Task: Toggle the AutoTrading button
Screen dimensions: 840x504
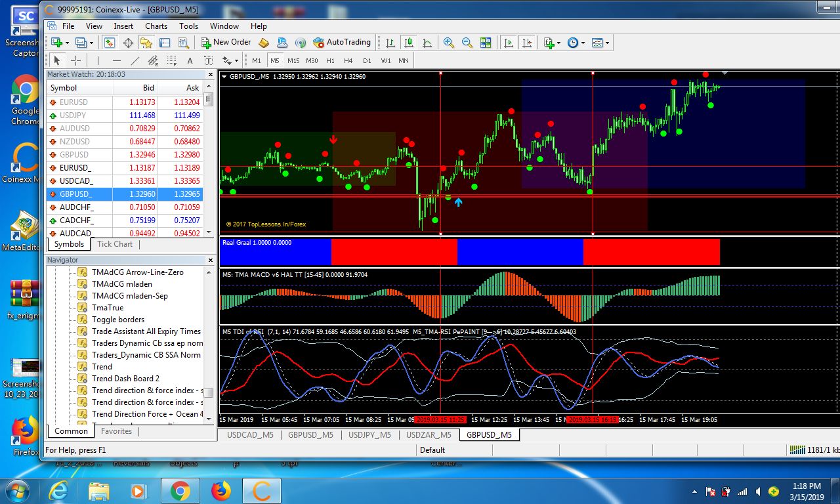Action: [341, 42]
